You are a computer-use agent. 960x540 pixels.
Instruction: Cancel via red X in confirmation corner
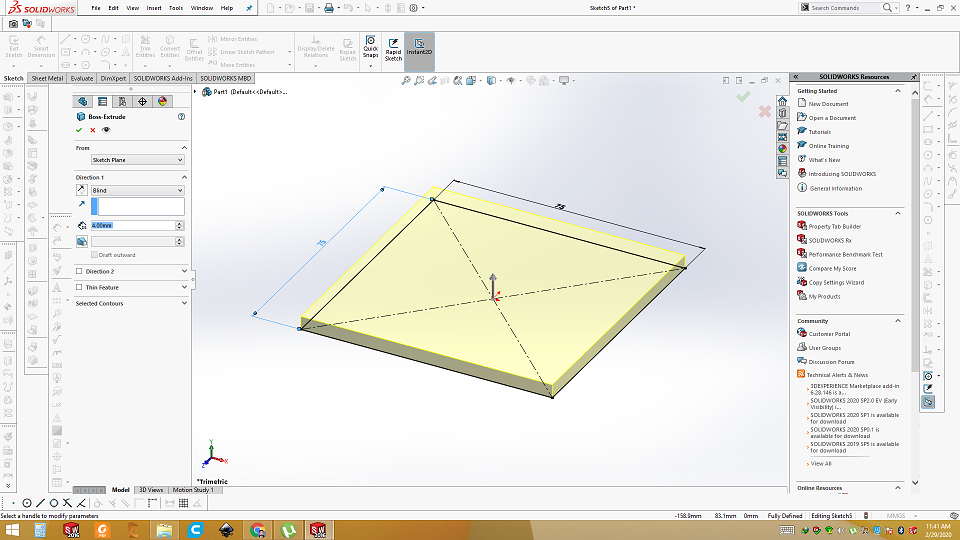765,111
